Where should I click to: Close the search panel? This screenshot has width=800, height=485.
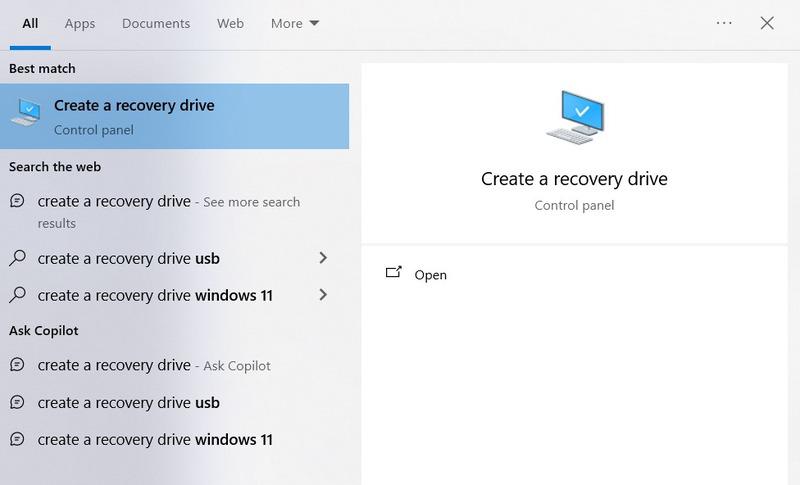click(x=767, y=23)
